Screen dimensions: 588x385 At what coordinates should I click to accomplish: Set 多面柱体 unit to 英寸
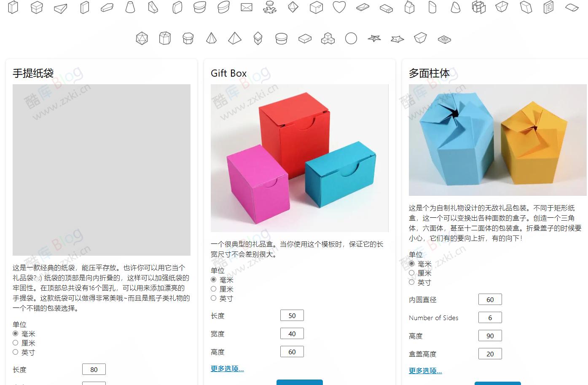(x=412, y=282)
